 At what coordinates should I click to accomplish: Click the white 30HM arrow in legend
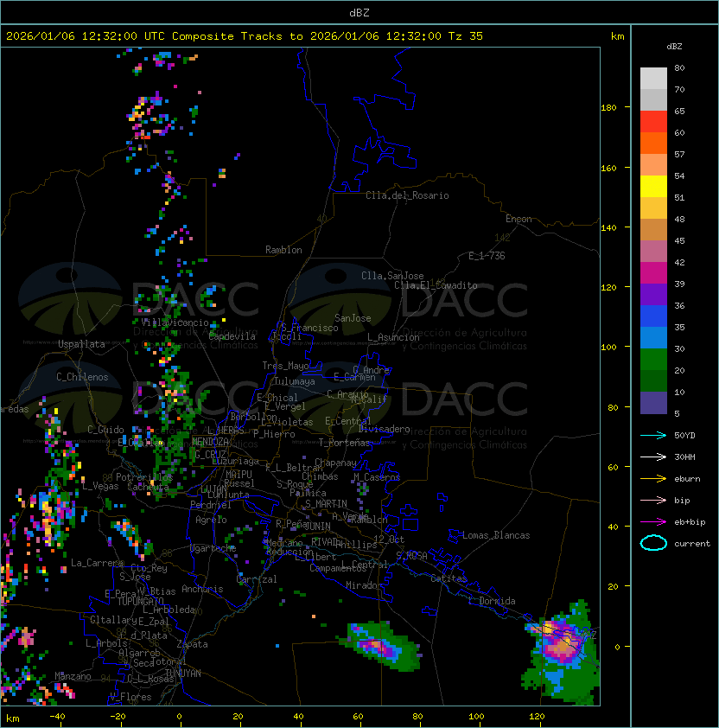click(653, 457)
